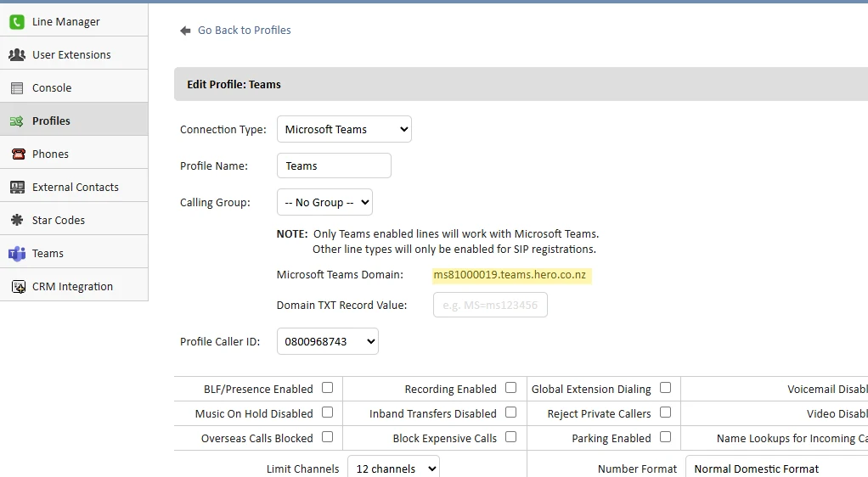This screenshot has width=868, height=477.
Task: Open Connection Type dropdown
Action: click(x=344, y=130)
